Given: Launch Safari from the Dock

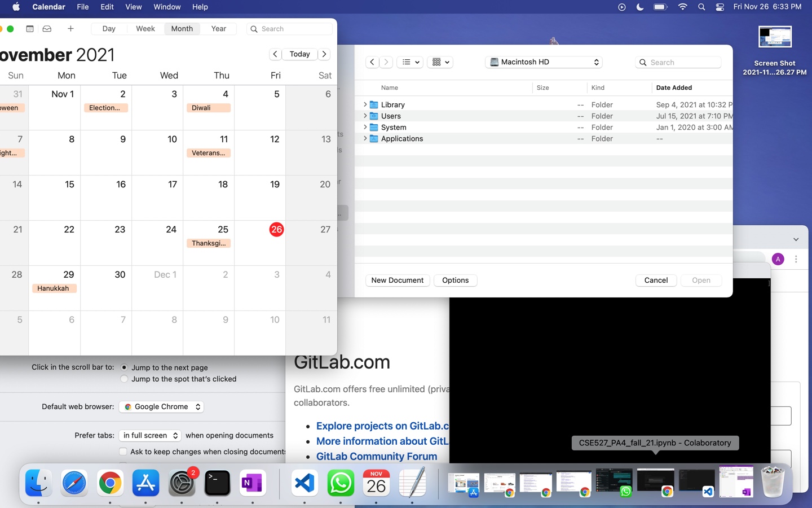Looking at the screenshot, I should [74, 484].
